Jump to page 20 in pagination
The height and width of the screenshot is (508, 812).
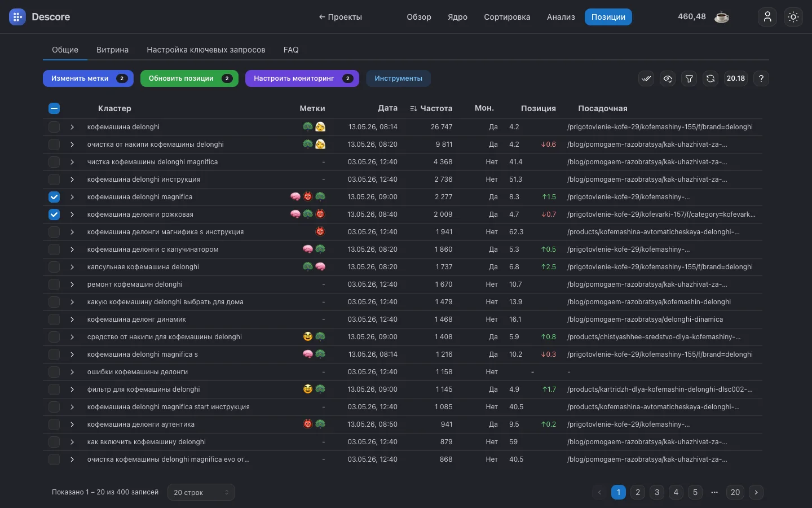[x=735, y=492]
